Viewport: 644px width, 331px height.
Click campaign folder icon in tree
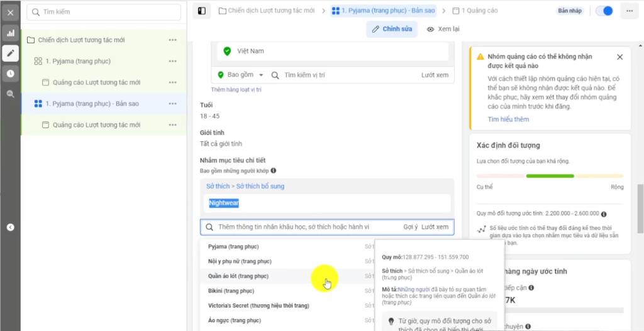click(30, 40)
